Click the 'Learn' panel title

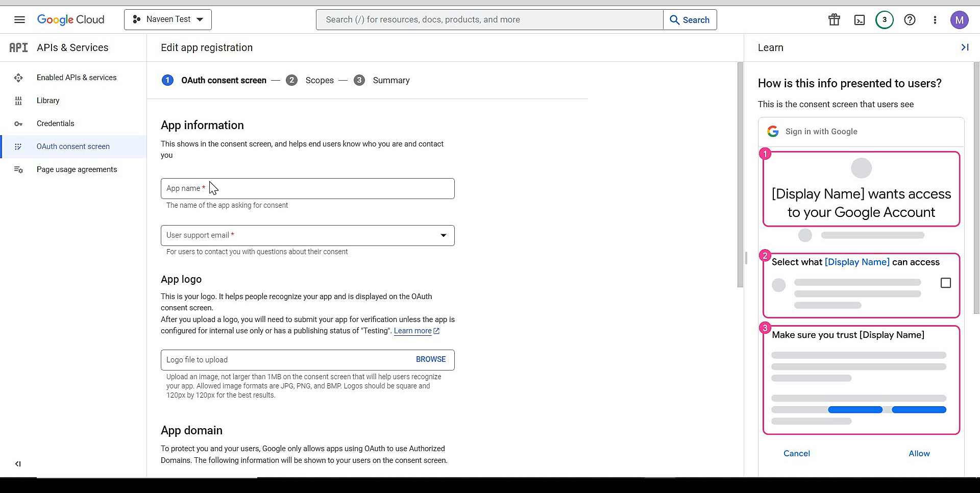tap(770, 47)
